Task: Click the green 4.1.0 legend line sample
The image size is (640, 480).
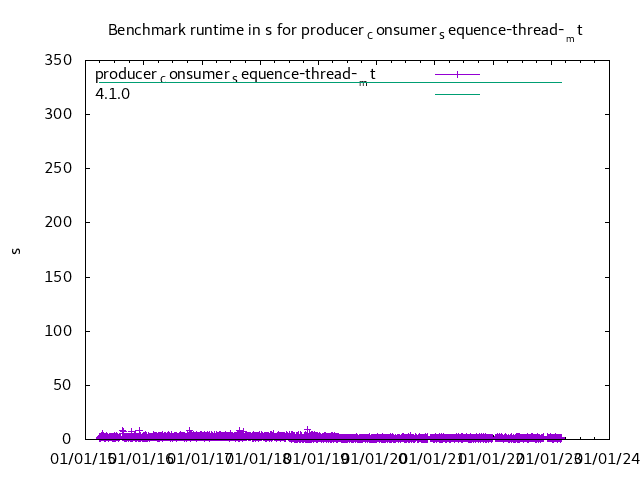Action: coord(457,94)
